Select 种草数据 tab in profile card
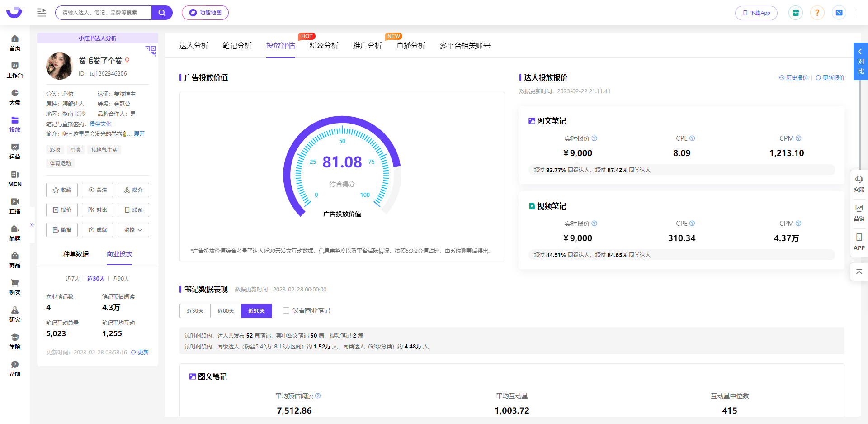 coord(76,254)
